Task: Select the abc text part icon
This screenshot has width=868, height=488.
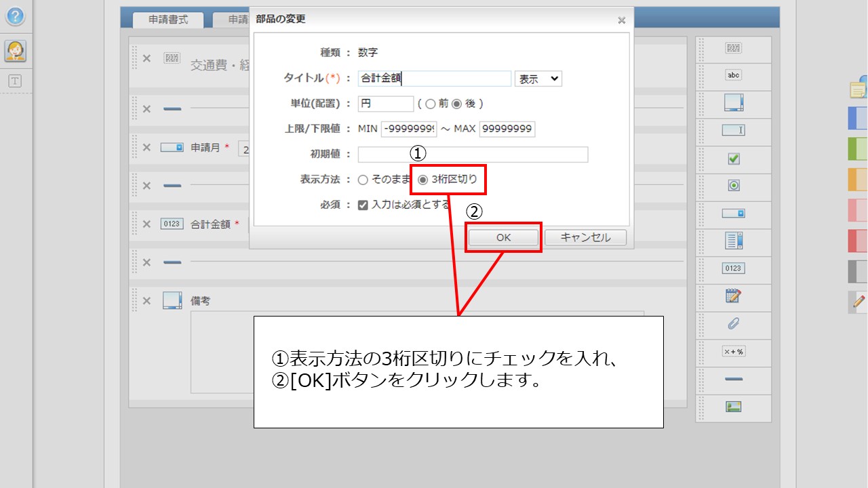Action: (x=733, y=76)
